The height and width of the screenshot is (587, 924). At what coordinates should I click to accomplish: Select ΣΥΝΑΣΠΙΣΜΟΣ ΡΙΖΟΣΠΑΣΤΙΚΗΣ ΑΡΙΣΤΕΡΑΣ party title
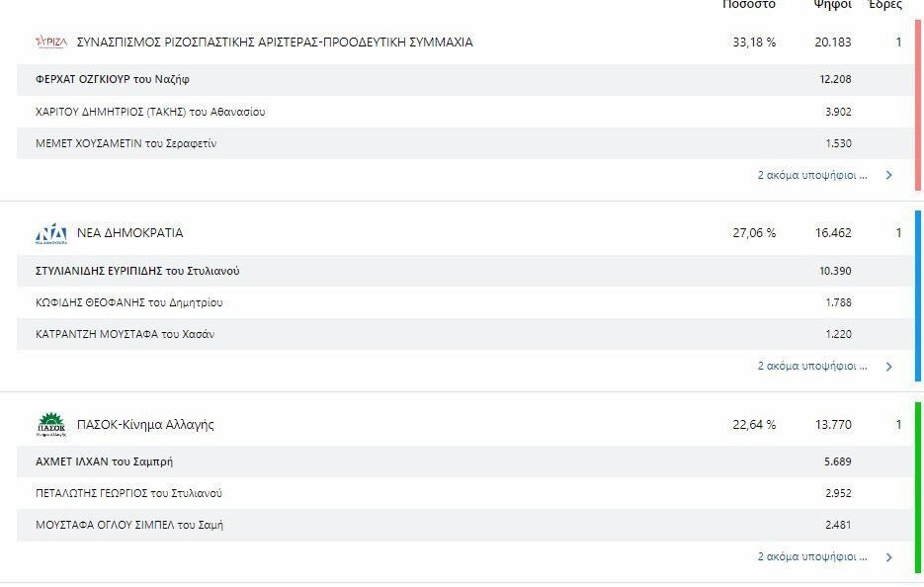point(275,42)
